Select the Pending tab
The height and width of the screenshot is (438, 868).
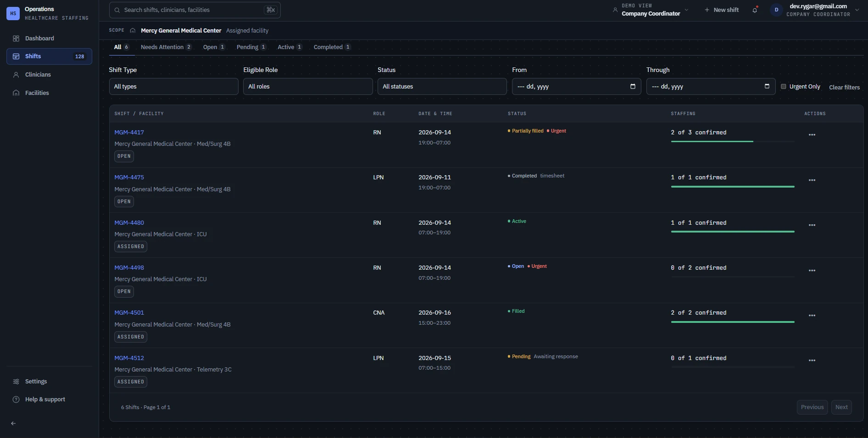pos(251,47)
